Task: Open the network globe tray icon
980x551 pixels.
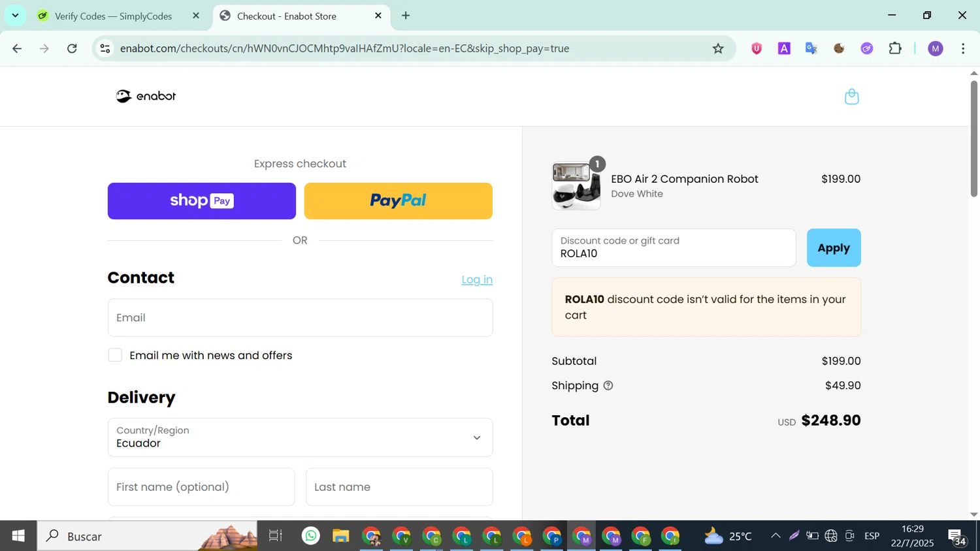Action: click(x=831, y=536)
